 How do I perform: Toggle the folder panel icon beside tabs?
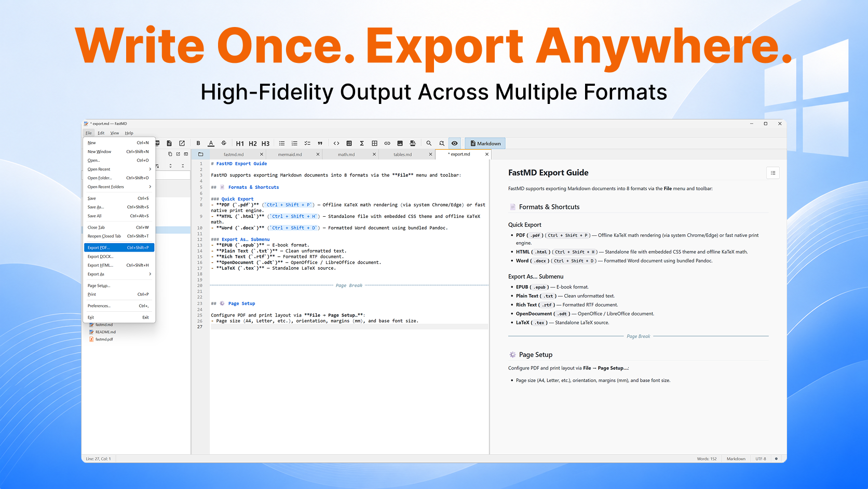[200, 154]
